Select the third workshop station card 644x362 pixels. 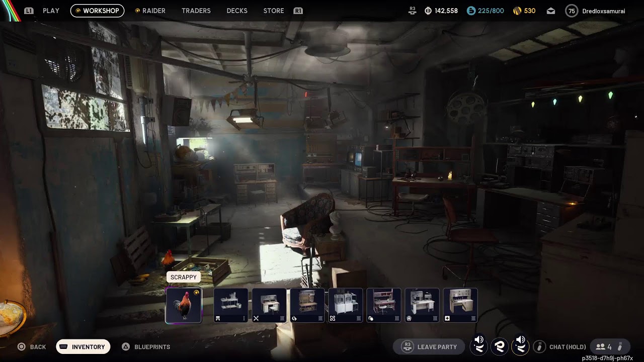[x=307, y=305]
